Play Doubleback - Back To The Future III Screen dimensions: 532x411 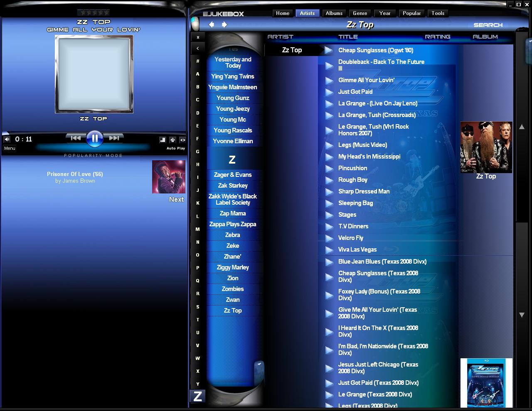click(329, 65)
